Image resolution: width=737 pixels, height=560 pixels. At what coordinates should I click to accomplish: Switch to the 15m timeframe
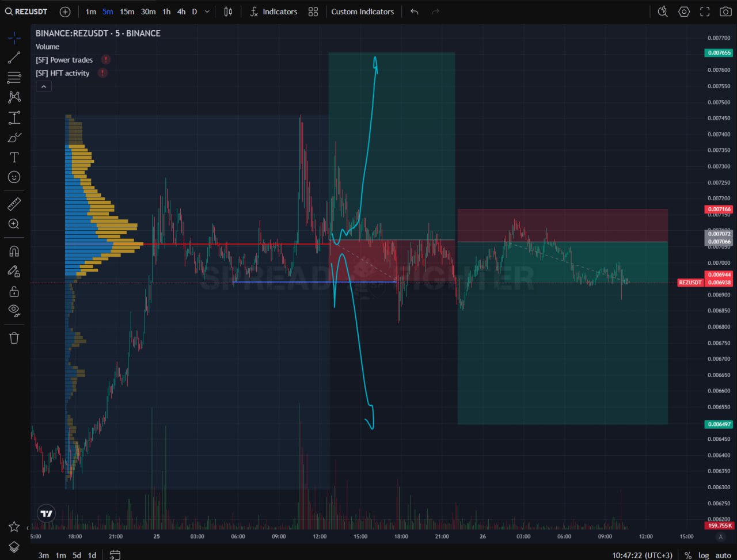[127, 11]
